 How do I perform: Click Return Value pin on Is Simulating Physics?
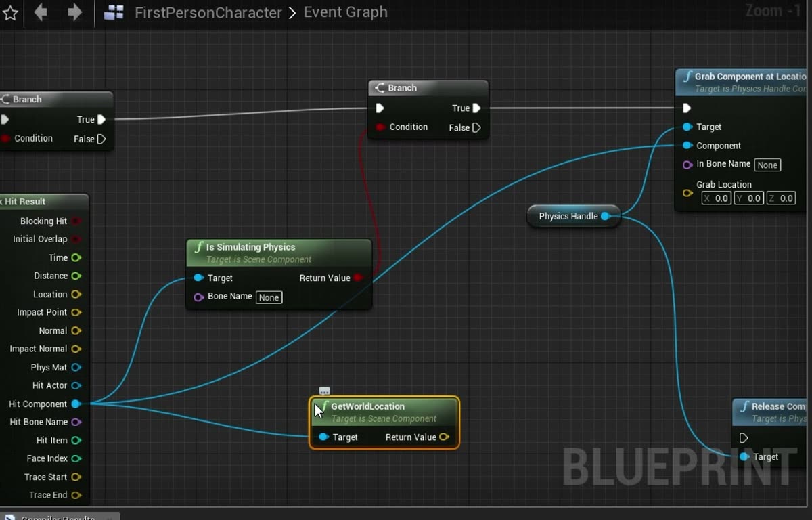click(x=357, y=278)
